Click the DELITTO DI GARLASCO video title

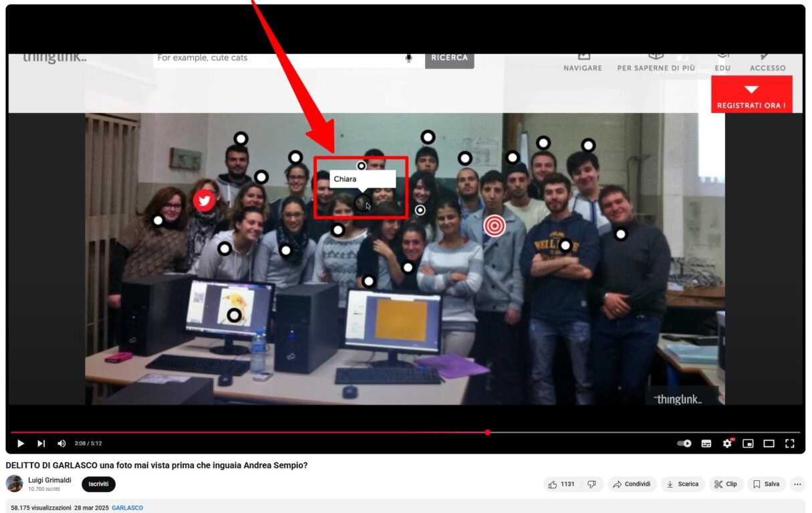coord(156,466)
